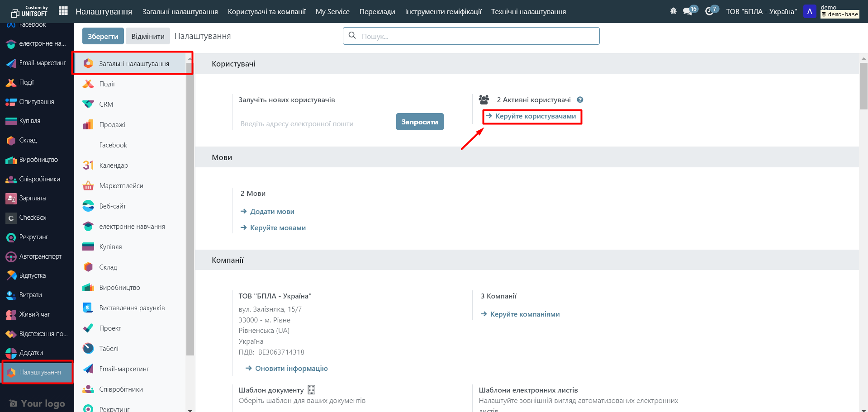Viewport: 868px width, 412px height.
Task: Click the help icon beside Active users
Action: (580, 100)
